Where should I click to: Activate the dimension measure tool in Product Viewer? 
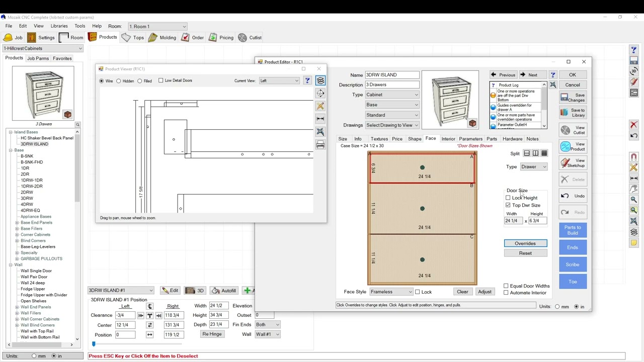(x=320, y=119)
